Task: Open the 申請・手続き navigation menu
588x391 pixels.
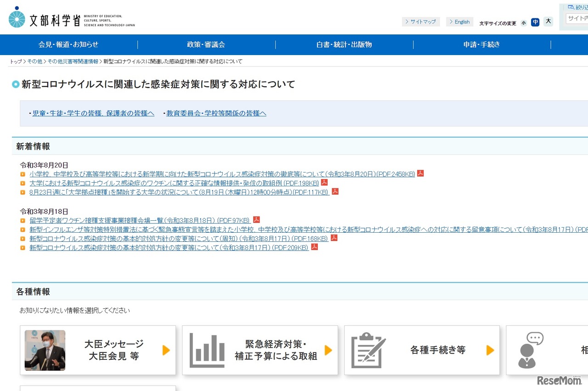Action: pyautogui.click(x=481, y=45)
